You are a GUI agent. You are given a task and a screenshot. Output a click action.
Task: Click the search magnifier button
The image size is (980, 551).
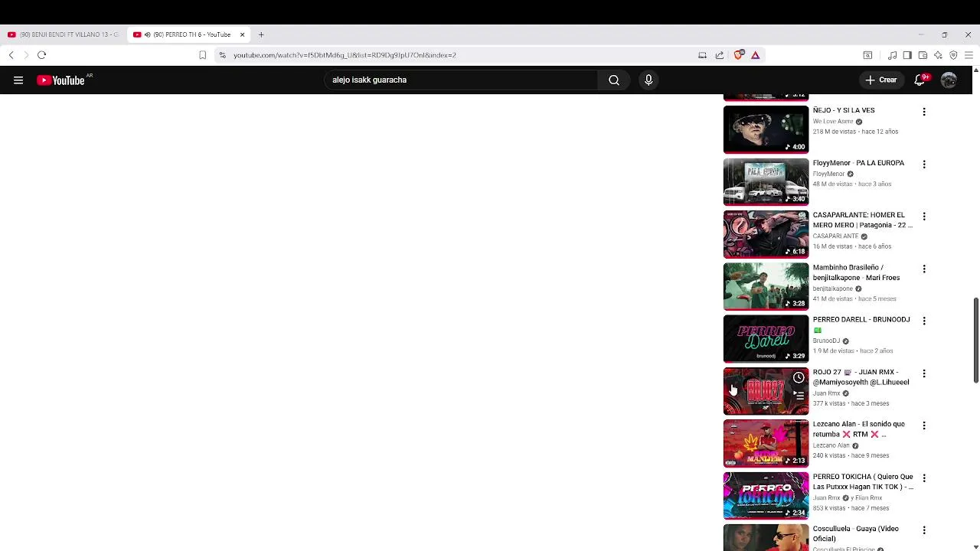click(x=614, y=80)
